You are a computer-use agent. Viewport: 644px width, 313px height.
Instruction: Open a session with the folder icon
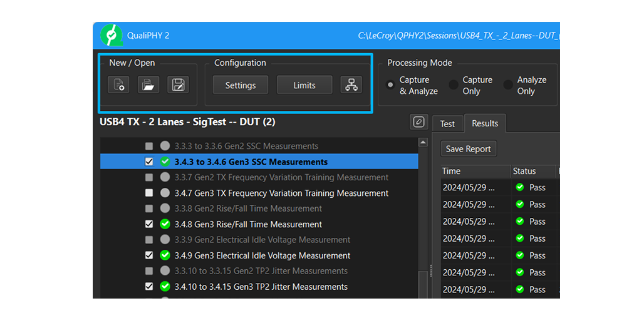[x=148, y=85]
